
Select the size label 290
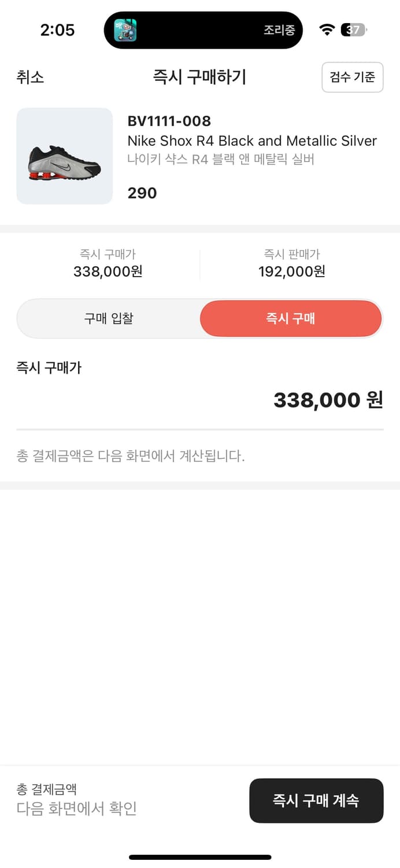142,193
